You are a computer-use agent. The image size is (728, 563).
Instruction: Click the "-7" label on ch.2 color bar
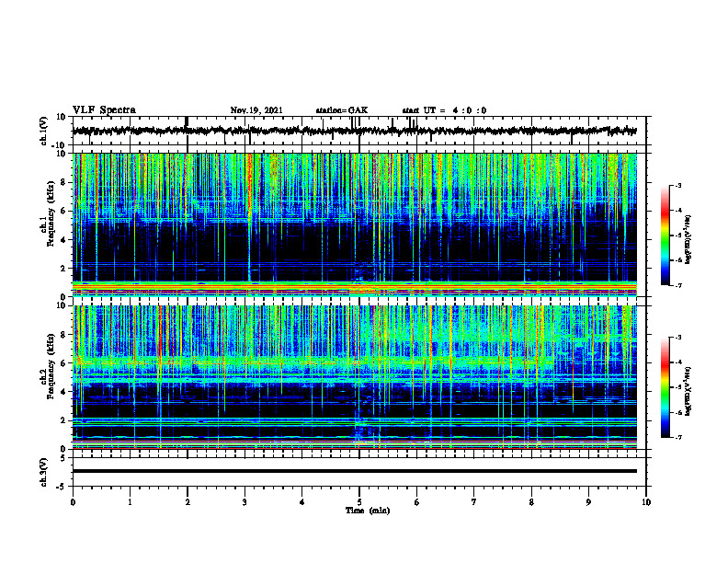pyautogui.click(x=677, y=437)
